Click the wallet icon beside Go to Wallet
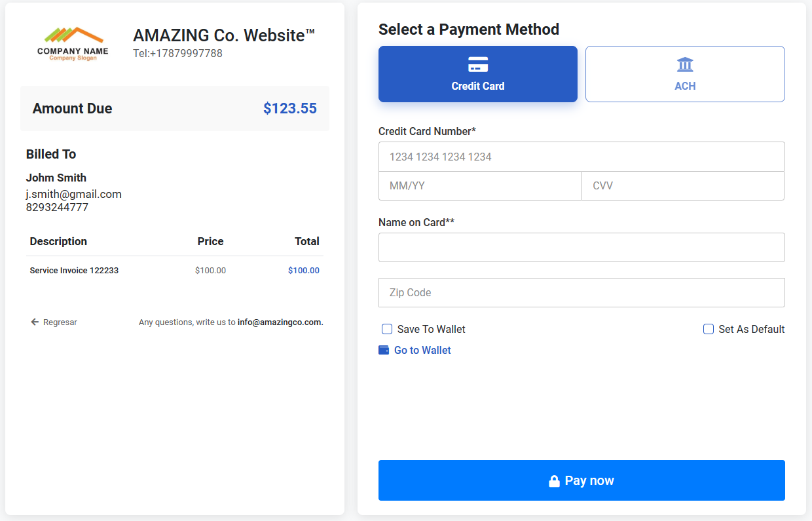The image size is (812, 521). 384,350
